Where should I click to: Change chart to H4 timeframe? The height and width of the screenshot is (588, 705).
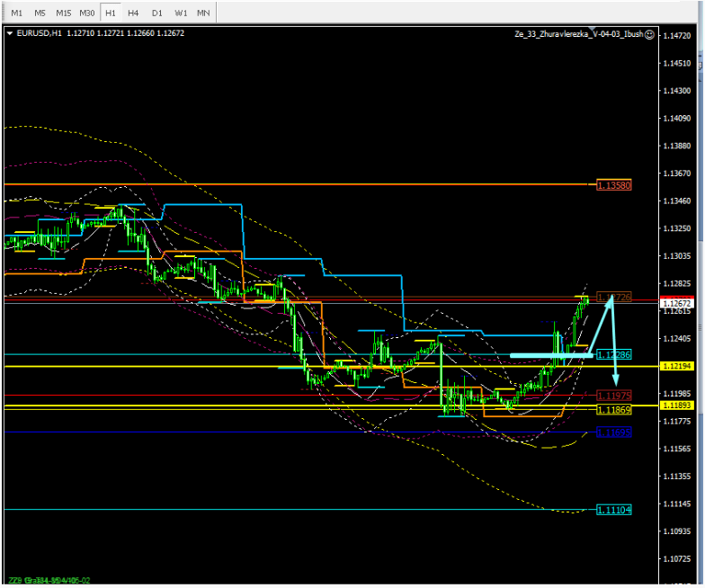(x=133, y=13)
